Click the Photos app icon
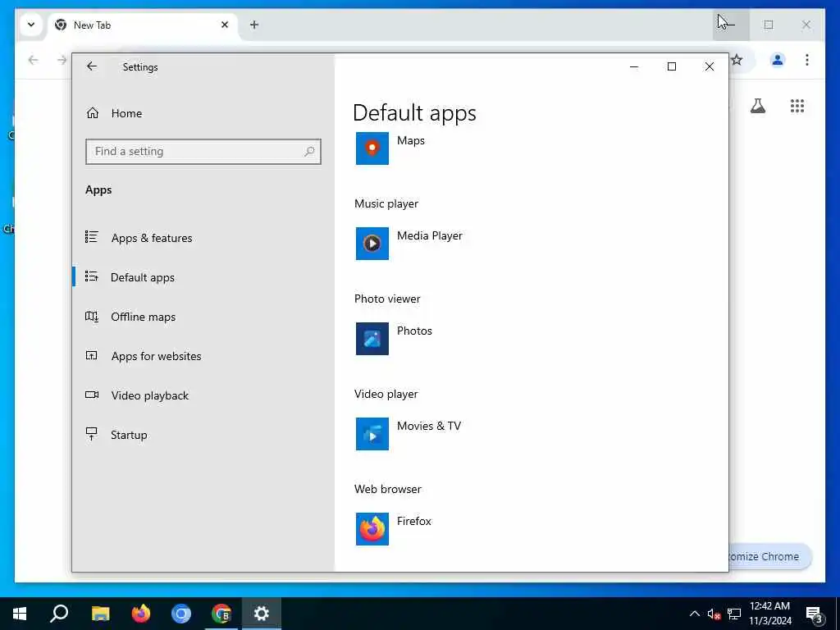Image resolution: width=840 pixels, height=630 pixels. (x=372, y=339)
